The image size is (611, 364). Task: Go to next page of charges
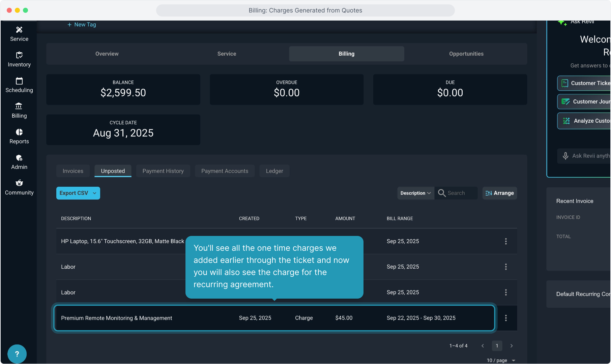pyautogui.click(x=512, y=346)
